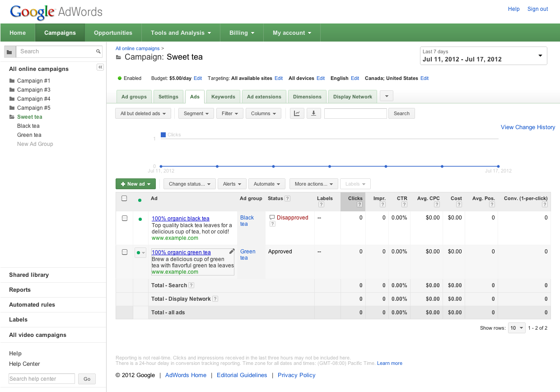Click the Cost column help icon
This screenshot has width=560, height=392.
coord(459,205)
